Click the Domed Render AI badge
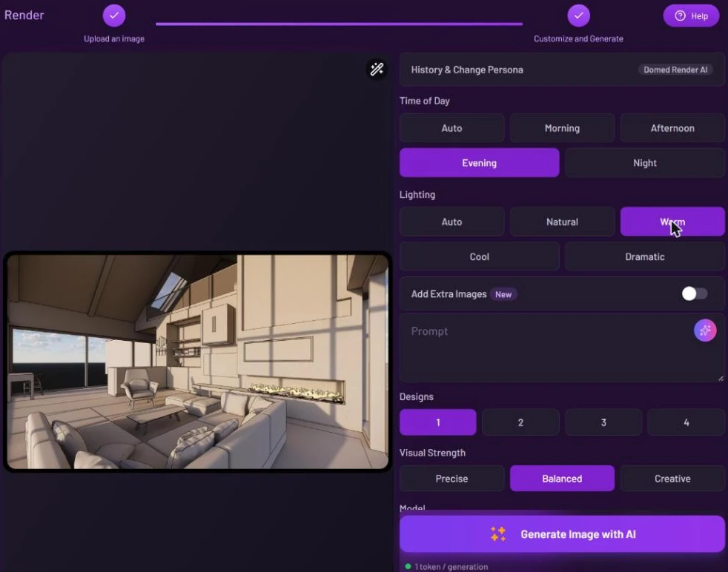 pos(675,70)
